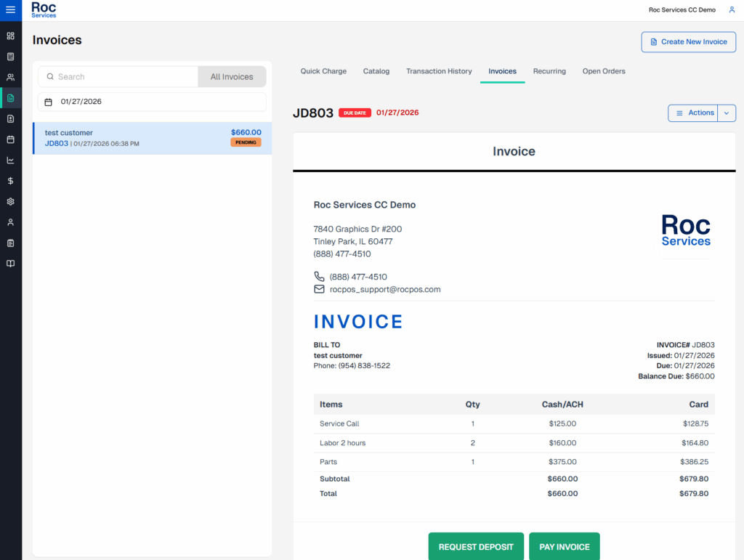The height and width of the screenshot is (560, 744).
Task: Select the notes clipboard icon in the sidebar
Action: tap(10, 243)
